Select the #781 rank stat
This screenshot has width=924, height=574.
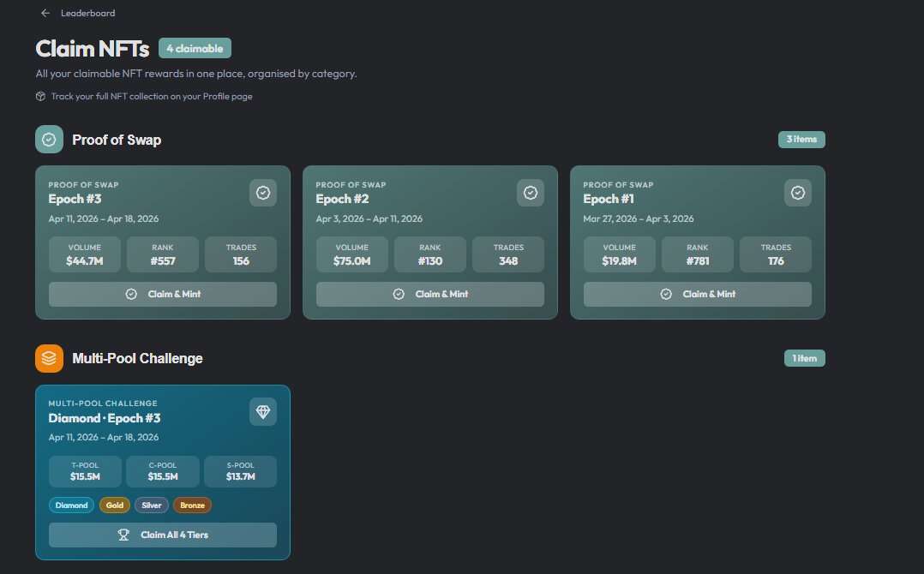[698, 254]
